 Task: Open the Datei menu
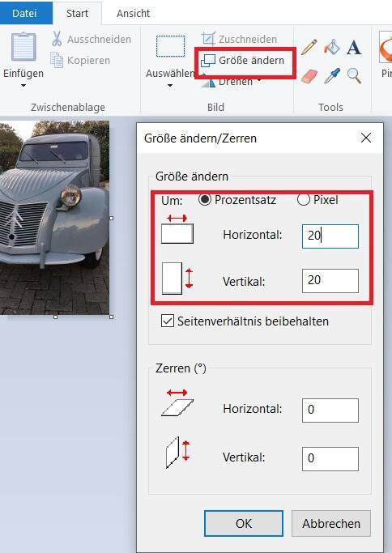click(x=24, y=13)
